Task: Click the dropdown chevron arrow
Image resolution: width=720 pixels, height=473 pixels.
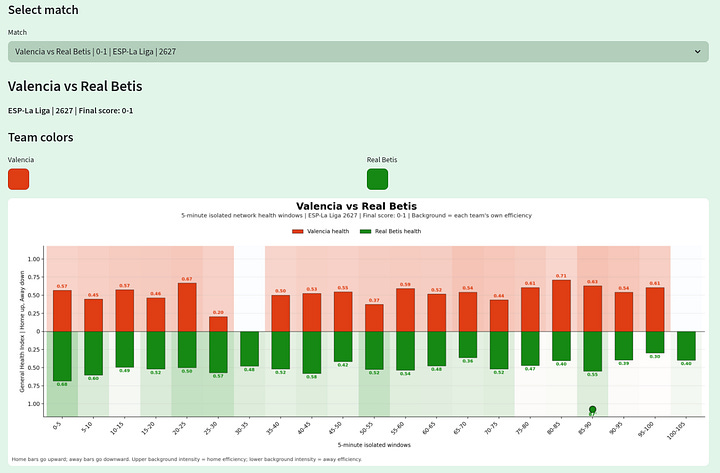Action: pos(698,52)
